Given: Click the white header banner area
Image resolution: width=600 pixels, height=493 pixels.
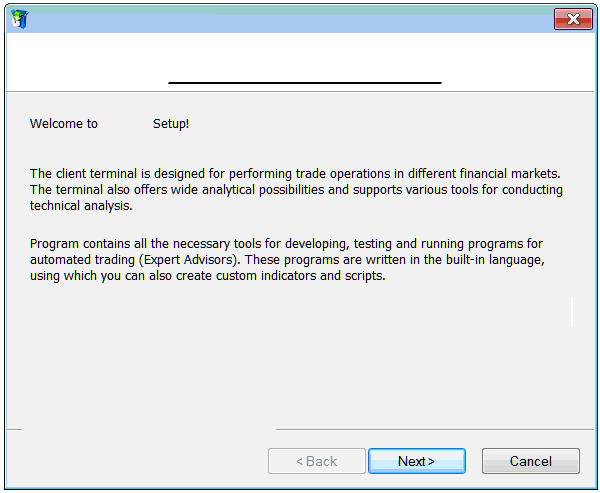Looking at the screenshot, I should [x=300, y=58].
